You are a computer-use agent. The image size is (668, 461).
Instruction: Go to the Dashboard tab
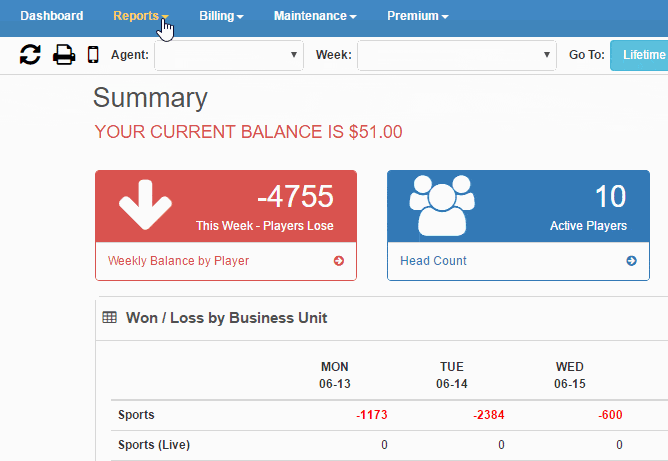[52, 16]
